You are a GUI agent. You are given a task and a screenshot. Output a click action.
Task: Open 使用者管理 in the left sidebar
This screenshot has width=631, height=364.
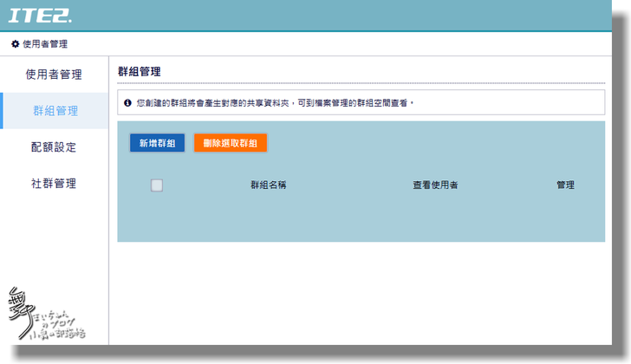click(x=54, y=75)
